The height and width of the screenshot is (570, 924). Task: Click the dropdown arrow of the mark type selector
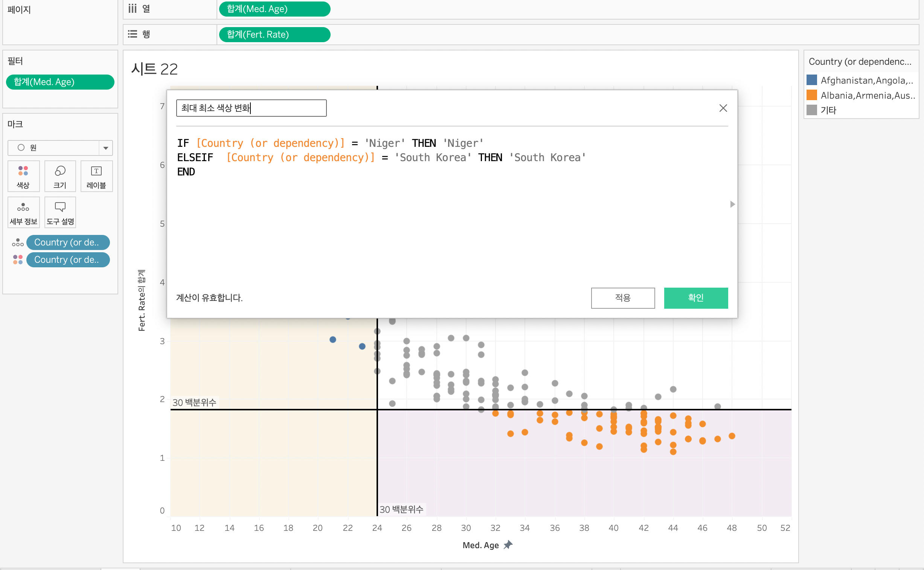[x=105, y=148]
